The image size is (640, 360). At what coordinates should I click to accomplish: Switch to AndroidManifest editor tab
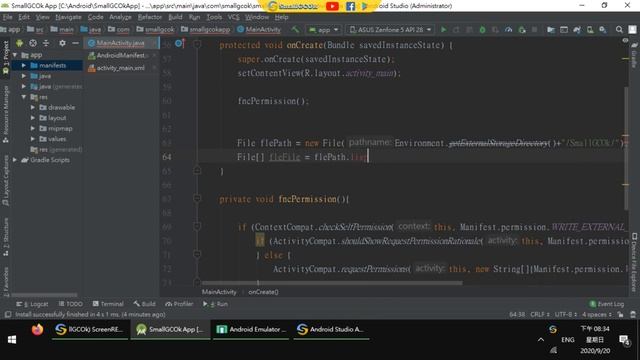(122, 55)
